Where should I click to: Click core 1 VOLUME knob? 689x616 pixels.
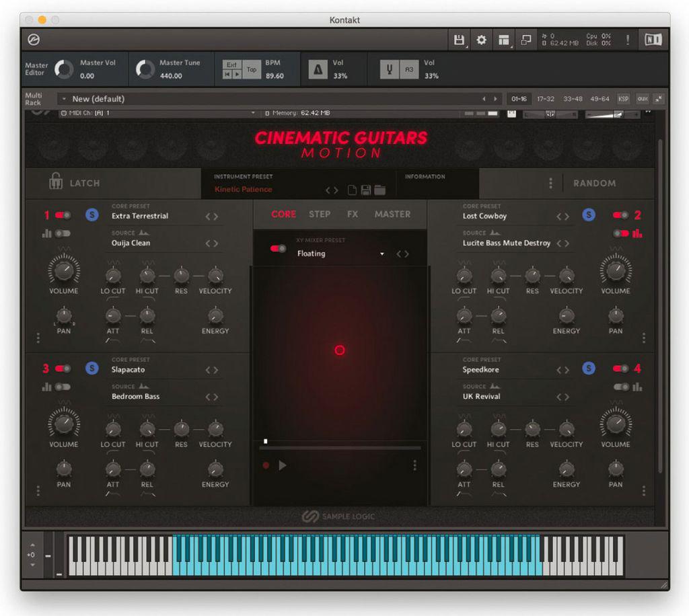pos(64,270)
